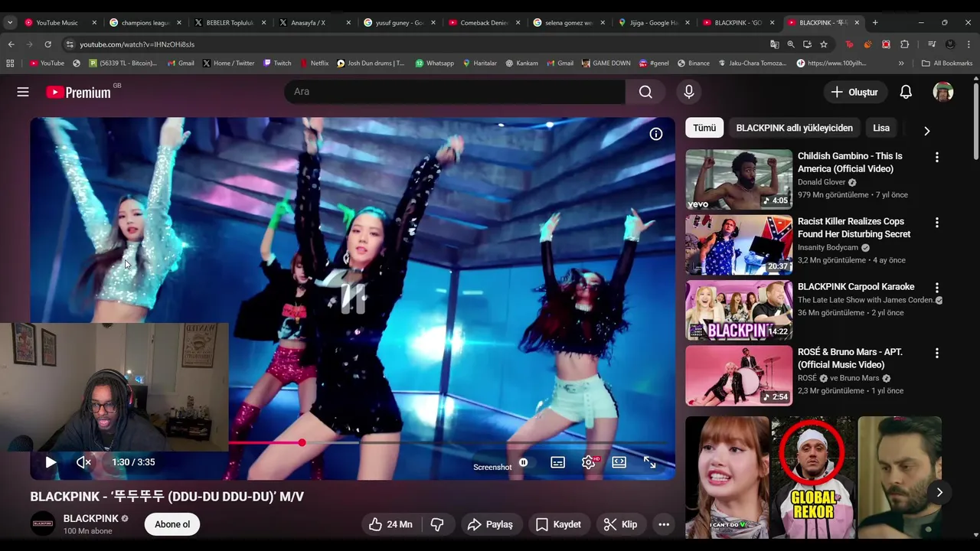The image size is (980, 551).
Task: Advance shorts shelf with next arrow
Action: [x=939, y=492]
